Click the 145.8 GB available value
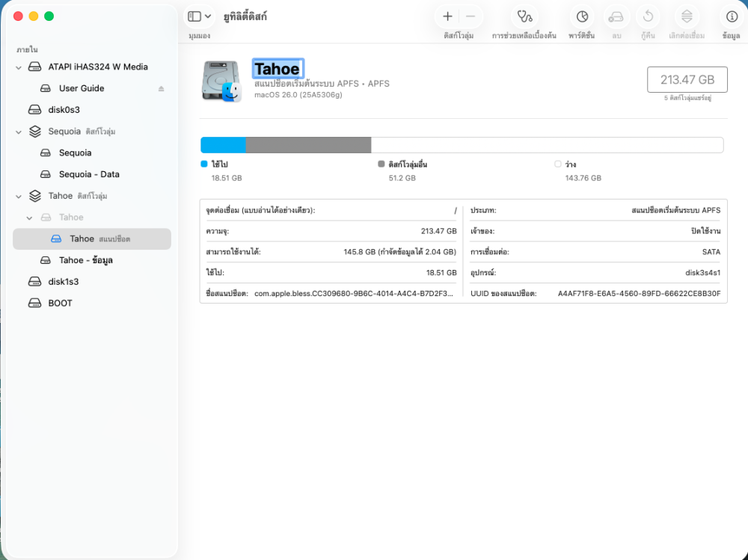Image resolution: width=748 pixels, height=560 pixels. [399, 252]
